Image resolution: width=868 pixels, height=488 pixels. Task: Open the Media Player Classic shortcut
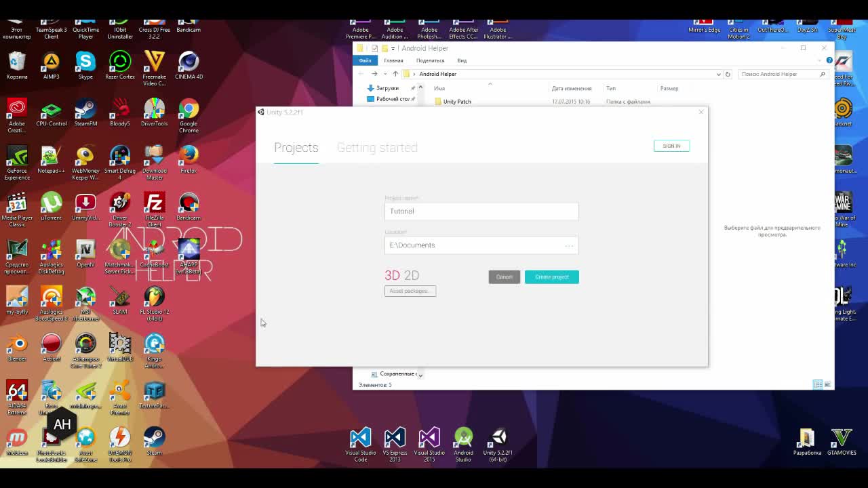[x=17, y=209]
